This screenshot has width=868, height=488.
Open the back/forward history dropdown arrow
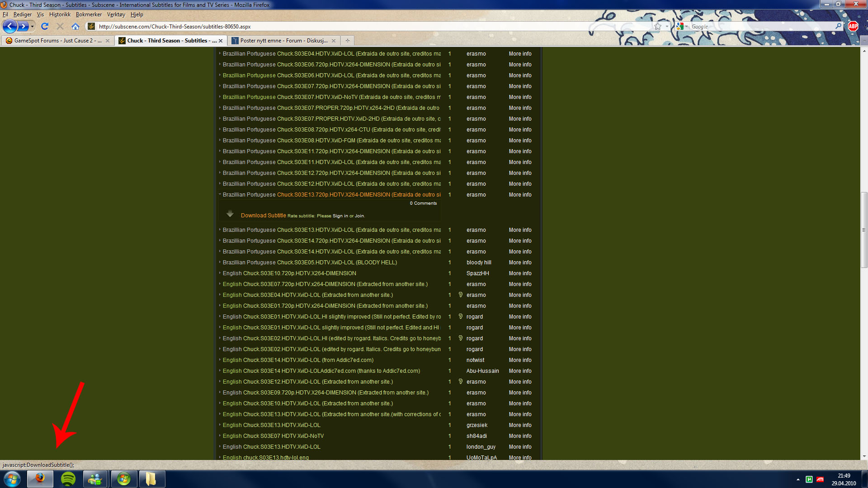[32, 27]
